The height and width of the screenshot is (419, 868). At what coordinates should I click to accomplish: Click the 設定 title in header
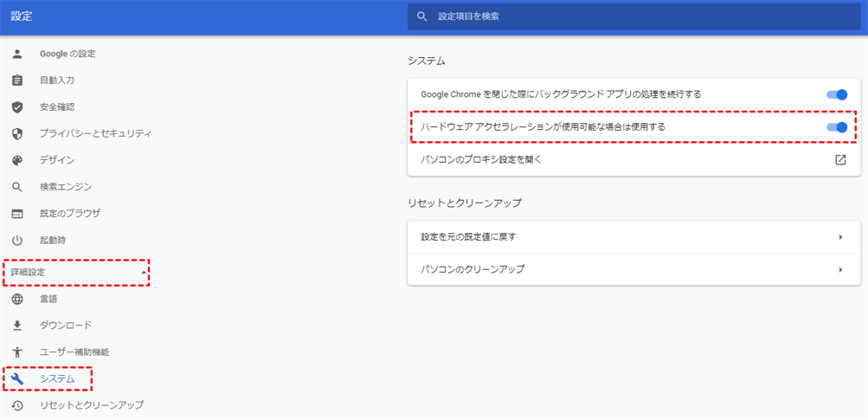point(22,16)
